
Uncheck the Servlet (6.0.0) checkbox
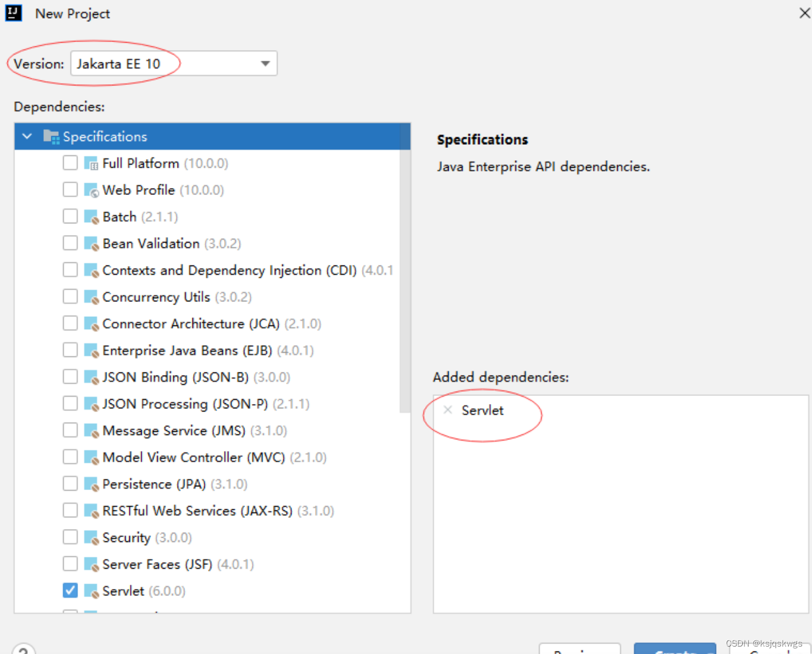pyautogui.click(x=70, y=590)
